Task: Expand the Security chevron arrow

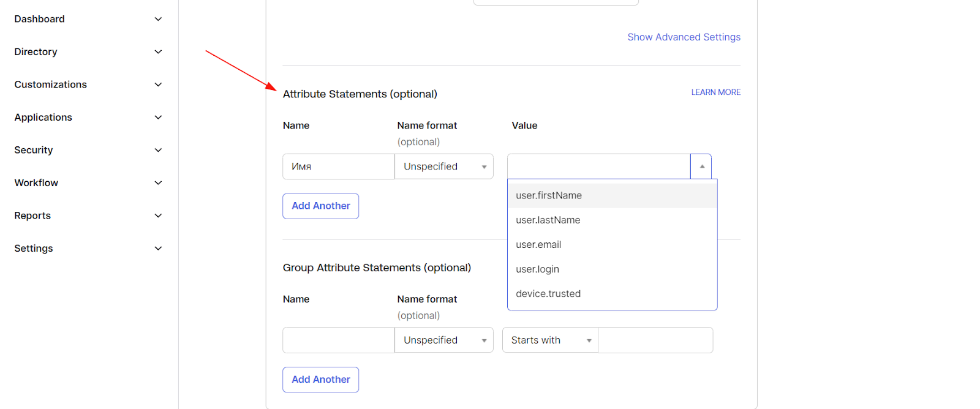Action: coord(158,150)
